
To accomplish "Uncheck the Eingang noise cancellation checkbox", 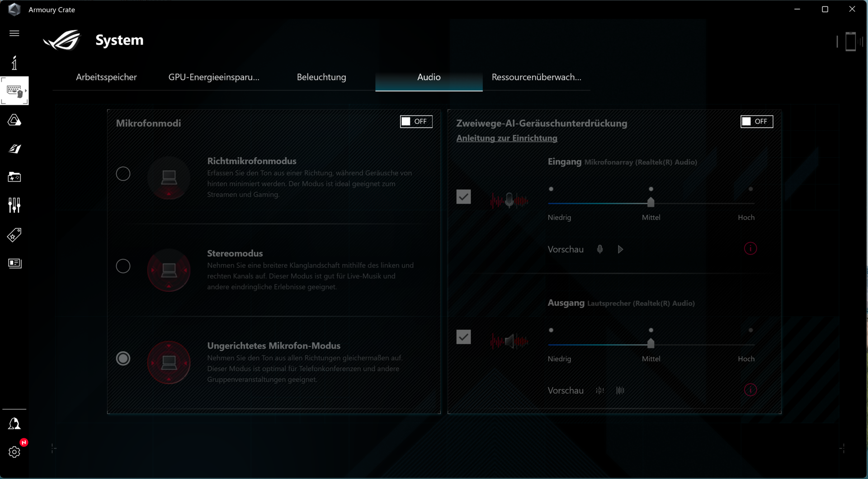I will [x=463, y=197].
